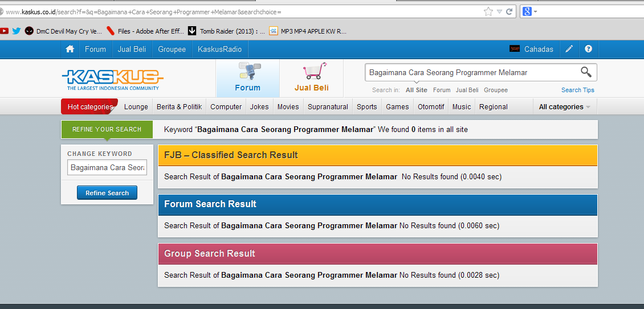Open Files - Adobe After Effects bookmark

145,31
